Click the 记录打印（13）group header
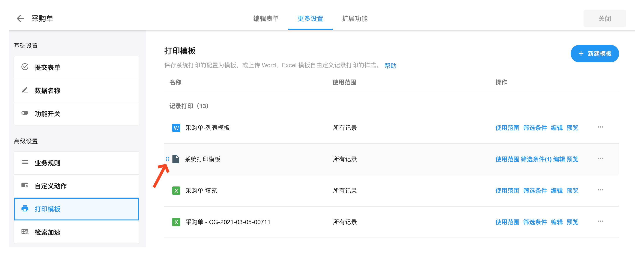 [x=189, y=106]
